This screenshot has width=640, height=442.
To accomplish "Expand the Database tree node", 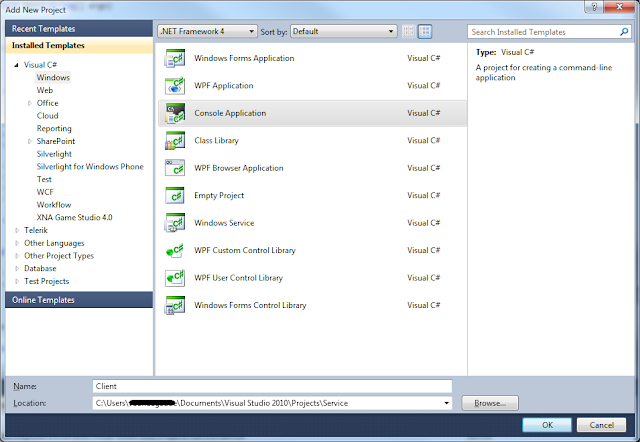I will pos(17,269).
